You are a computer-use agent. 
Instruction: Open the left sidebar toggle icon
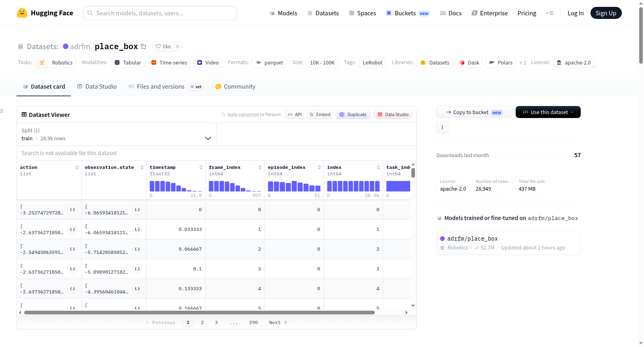(2, 111)
